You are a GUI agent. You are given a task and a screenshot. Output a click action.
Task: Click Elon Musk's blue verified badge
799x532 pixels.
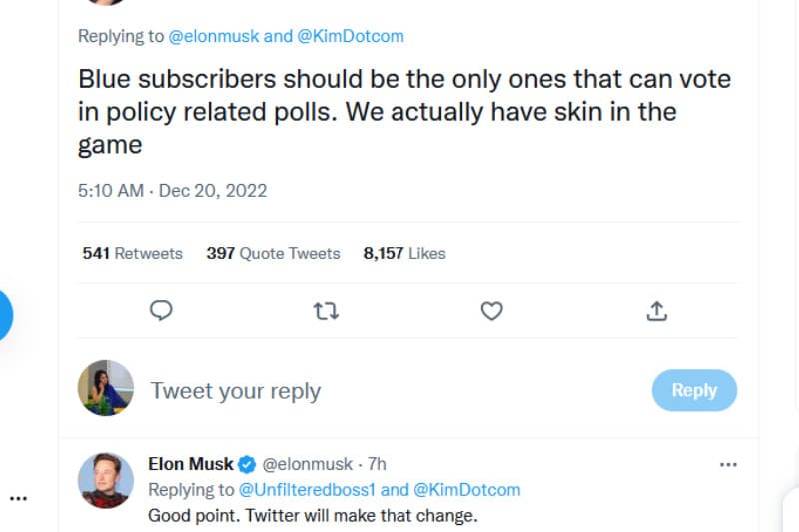pyautogui.click(x=247, y=464)
